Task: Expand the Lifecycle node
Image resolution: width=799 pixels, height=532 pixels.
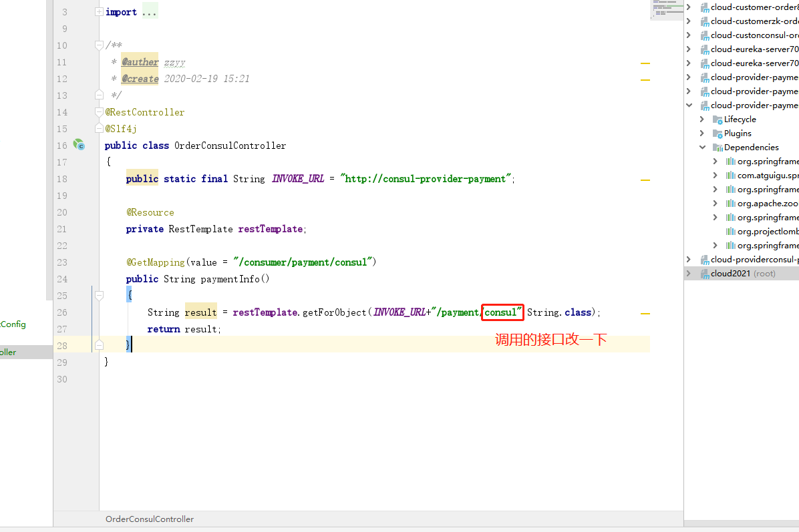Action: coord(702,119)
